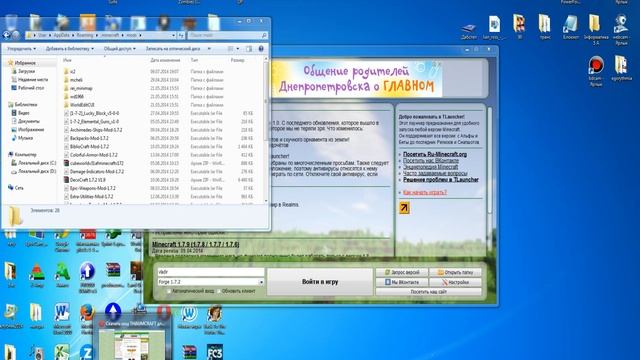Open the Excel desktop shortcut
The image size is (640, 360).
tap(62, 352)
